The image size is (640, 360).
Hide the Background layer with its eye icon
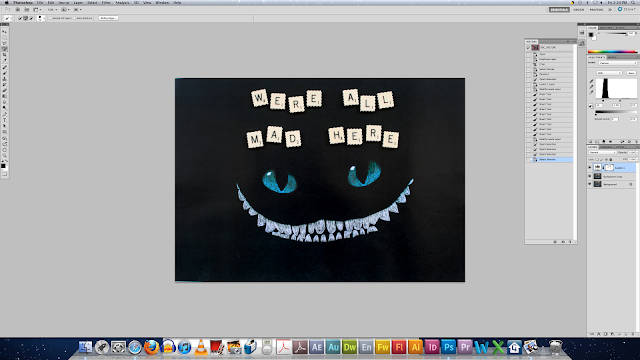[x=590, y=184]
